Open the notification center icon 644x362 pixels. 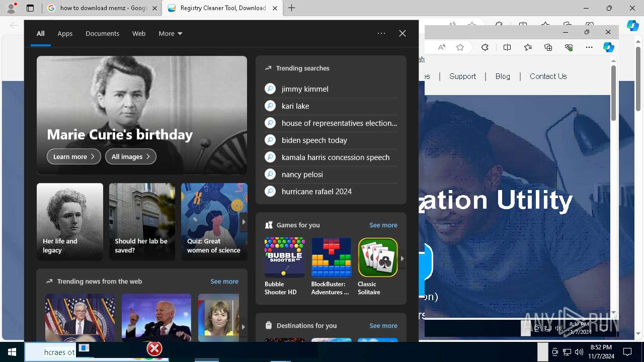coord(627,352)
